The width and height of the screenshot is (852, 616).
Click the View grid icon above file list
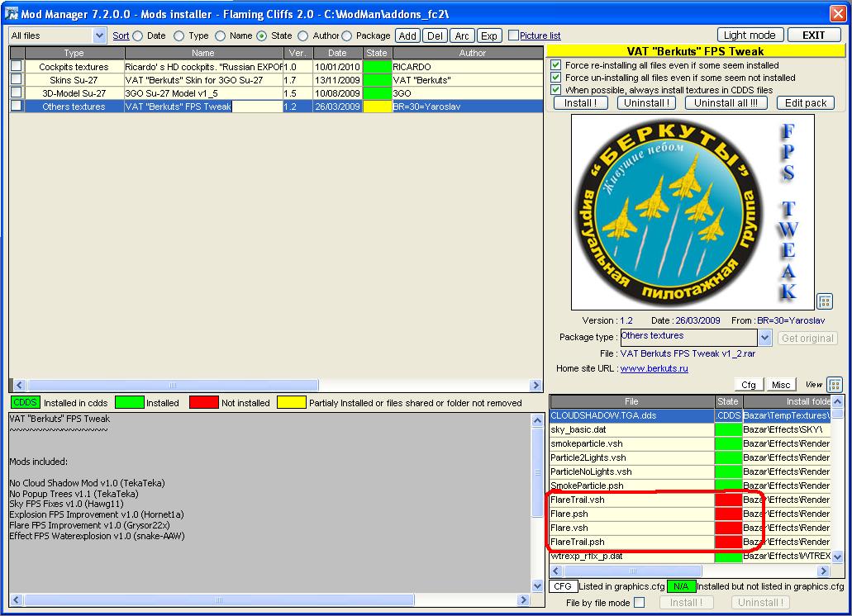834,385
